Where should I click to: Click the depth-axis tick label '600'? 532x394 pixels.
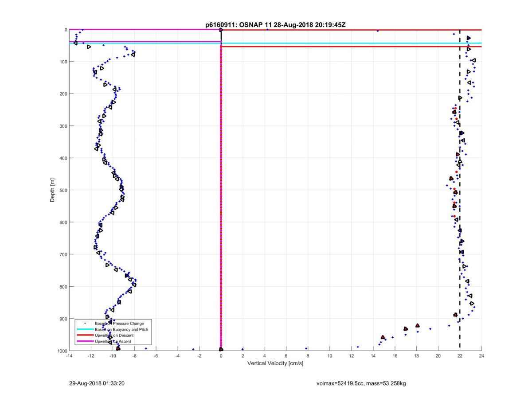63,222
